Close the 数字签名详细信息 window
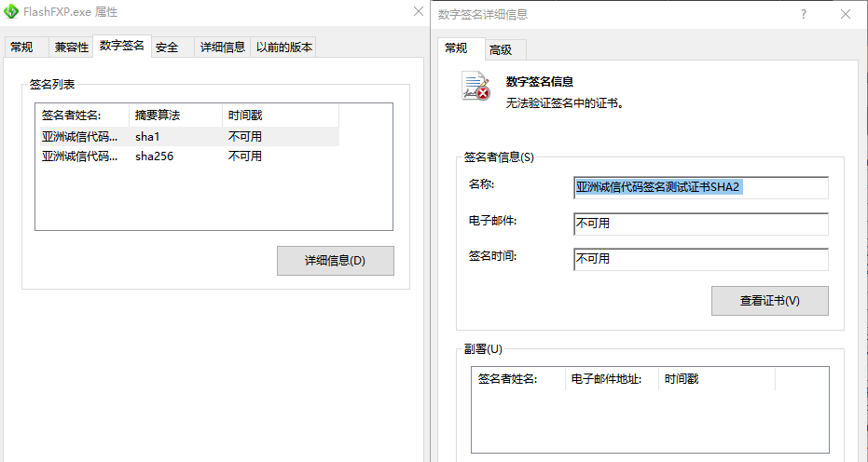Image resolution: width=868 pixels, height=462 pixels. coord(846,14)
